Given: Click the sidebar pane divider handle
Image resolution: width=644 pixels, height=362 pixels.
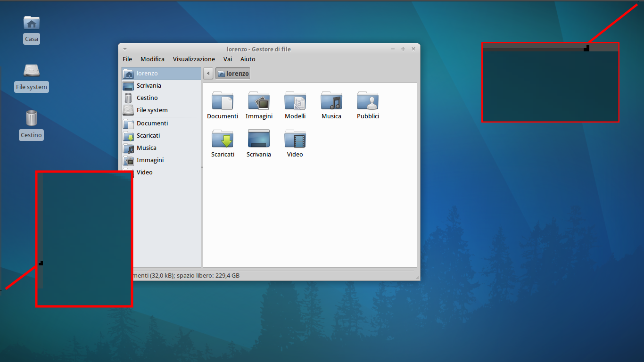Looking at the screenshot, I should pyautogui.click(x=202, y=168).
